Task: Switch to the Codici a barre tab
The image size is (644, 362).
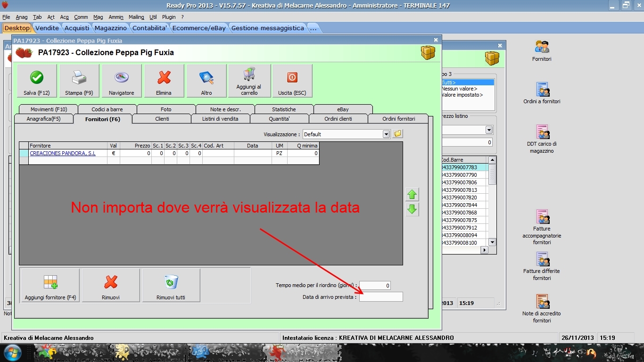Action: point(107,109)
